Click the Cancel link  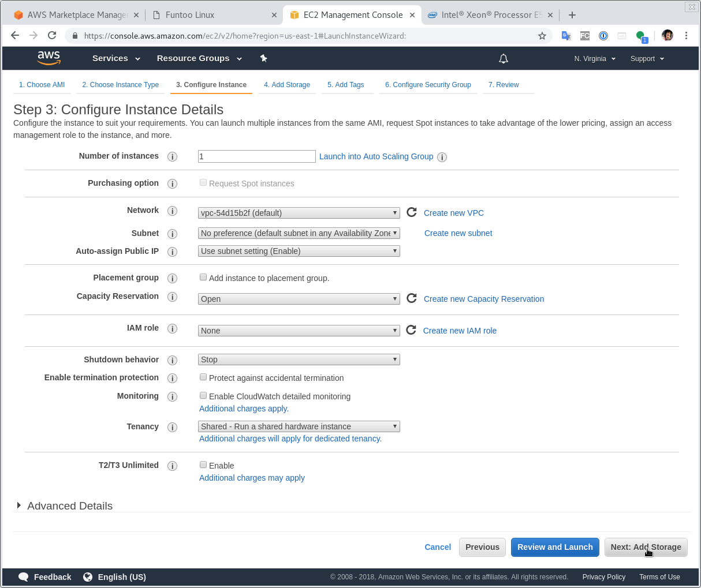tap(438, 547)
